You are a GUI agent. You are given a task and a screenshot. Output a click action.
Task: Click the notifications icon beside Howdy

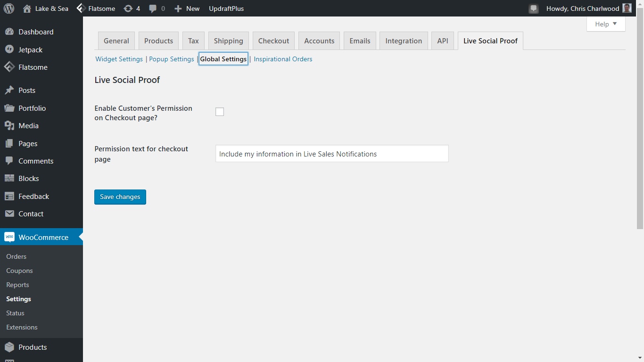[x=534, y=8]
